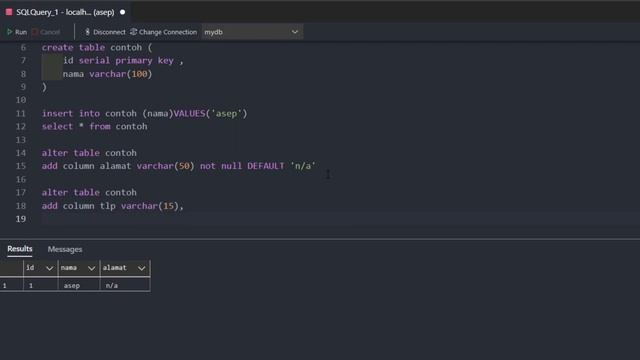This screenshot has width=640, height=360.
Task: Click line number 10 in gutter
Action: (x=21, y=100)
